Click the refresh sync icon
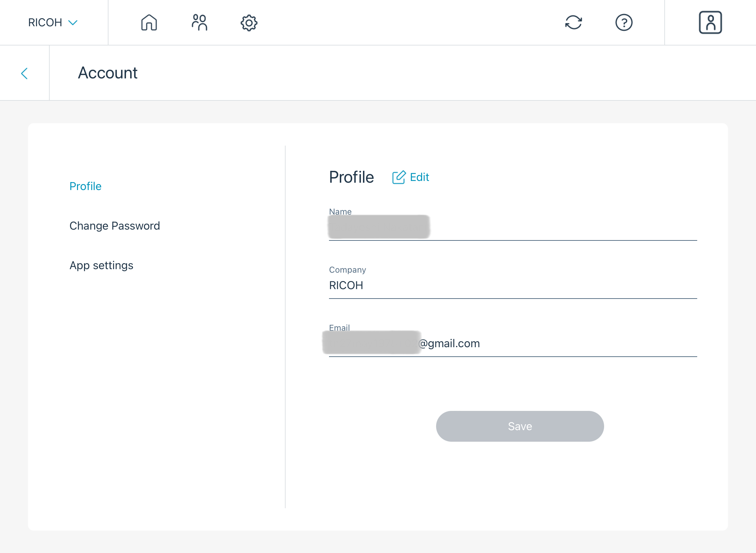 point(573,23)
